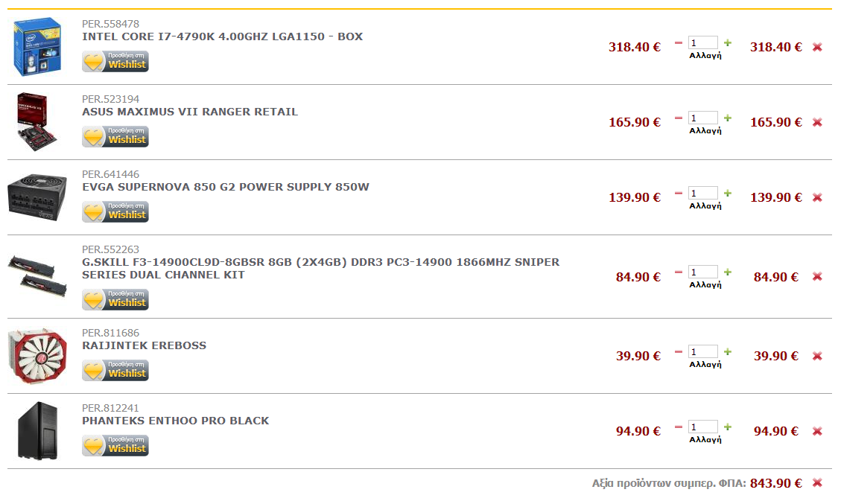This screenshot has width=841, height=504.
Task: Remove Raijintek Ereboss with the red X
Action: coord(817,356)
